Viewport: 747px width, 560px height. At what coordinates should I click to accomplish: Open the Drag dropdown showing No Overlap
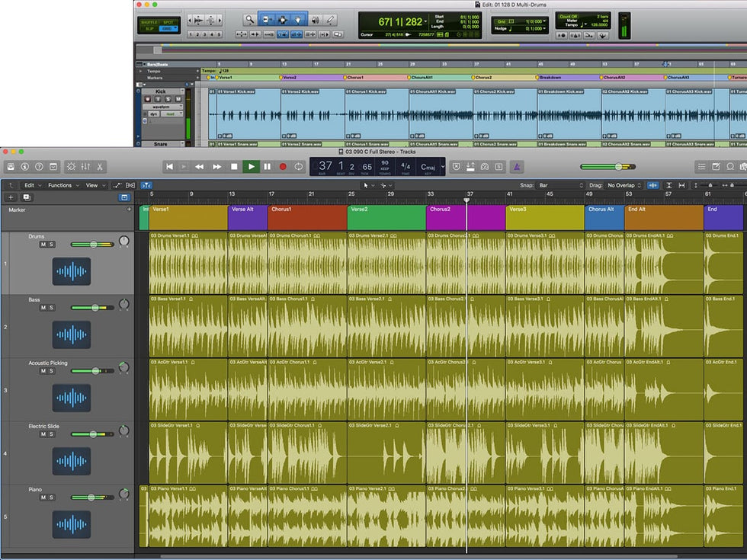point(624,185)
